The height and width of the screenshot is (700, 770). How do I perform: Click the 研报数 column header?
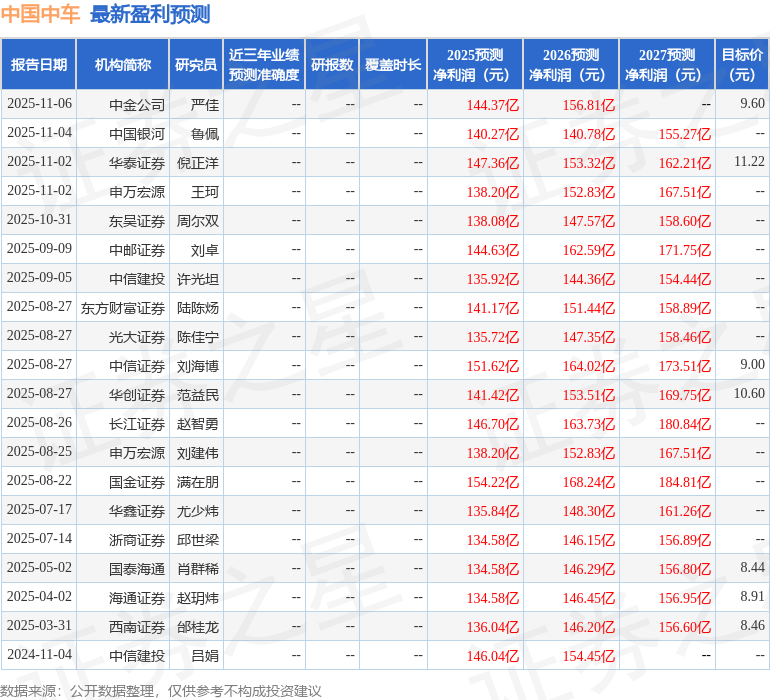[331, 65]
